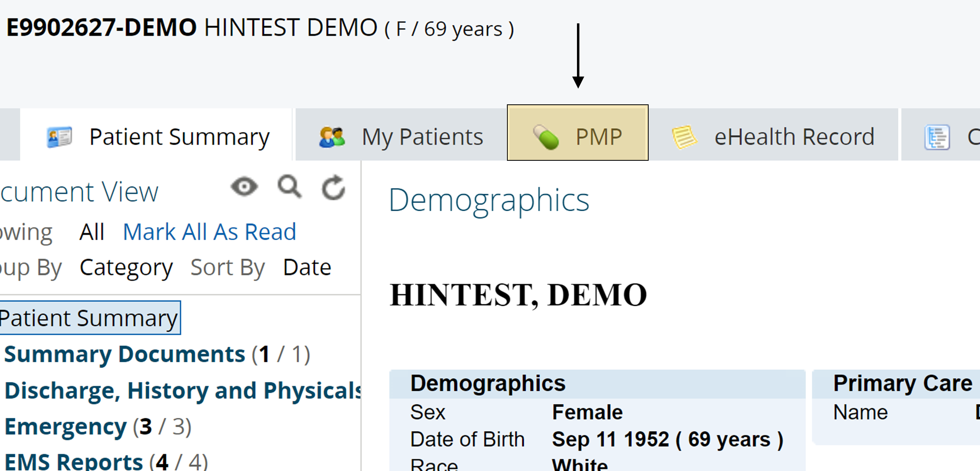Open the Showing All filter dropdown
The image size is (980, 471).
(92, 232)
